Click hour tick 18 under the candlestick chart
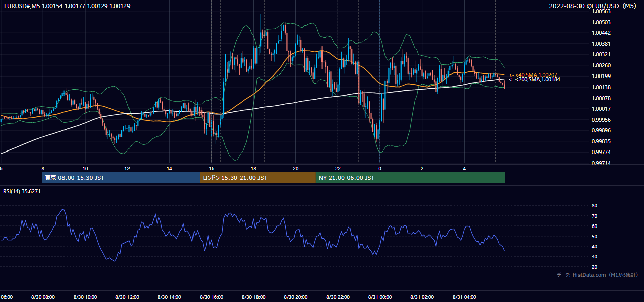The height and width of the screenshot is (302, 644). [x=254, y=168]
